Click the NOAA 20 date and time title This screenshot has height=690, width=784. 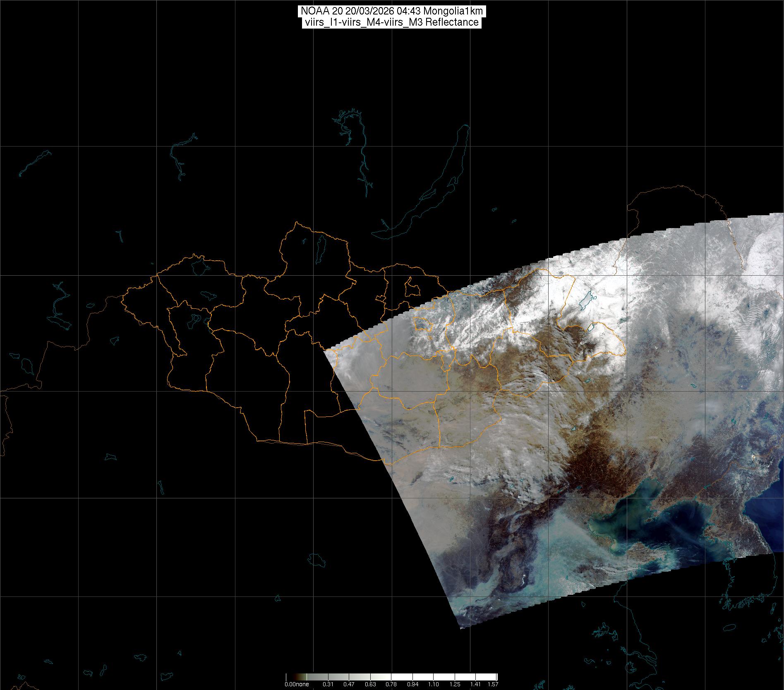tap(391, 11)
